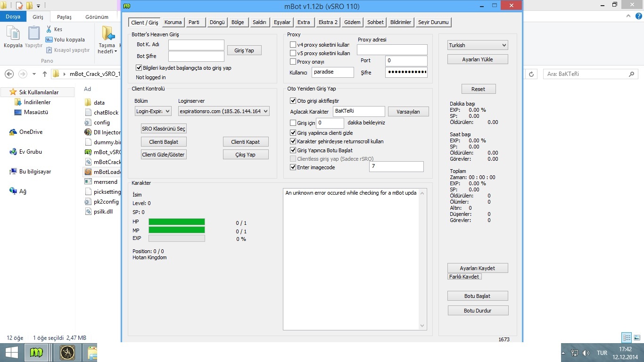
Task: Click the Bot K. Adı input field
Action: [196, 45]
